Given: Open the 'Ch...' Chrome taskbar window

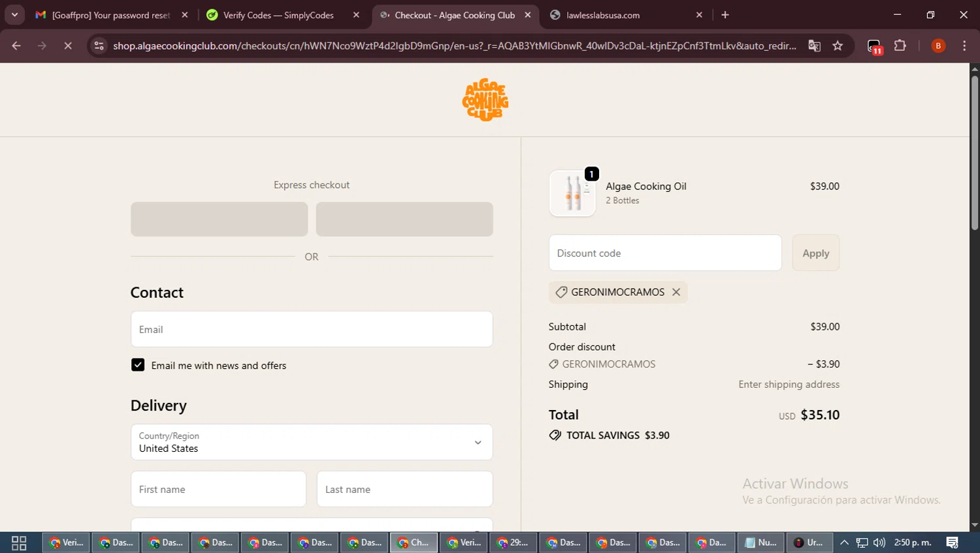Looking at the screenshot, I should (414, 543).
